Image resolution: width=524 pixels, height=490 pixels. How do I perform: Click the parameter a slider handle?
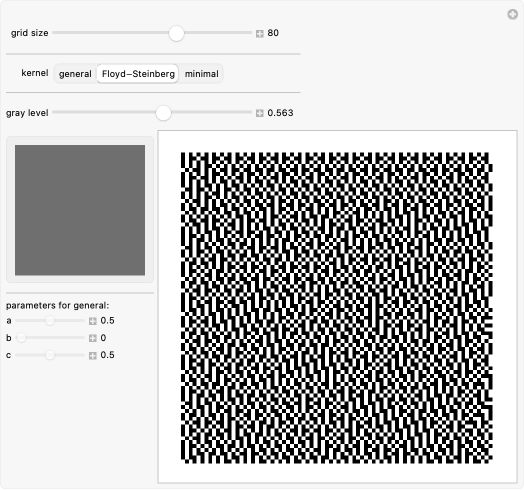[x=50, y=321]
